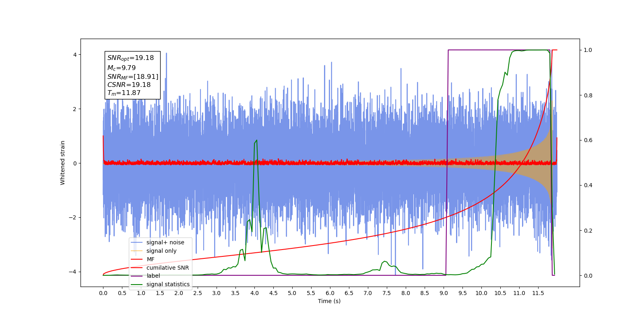Click the right y-axis tick label 0.4
Viewport: 644px width, 322px height.
pos(588,186)
